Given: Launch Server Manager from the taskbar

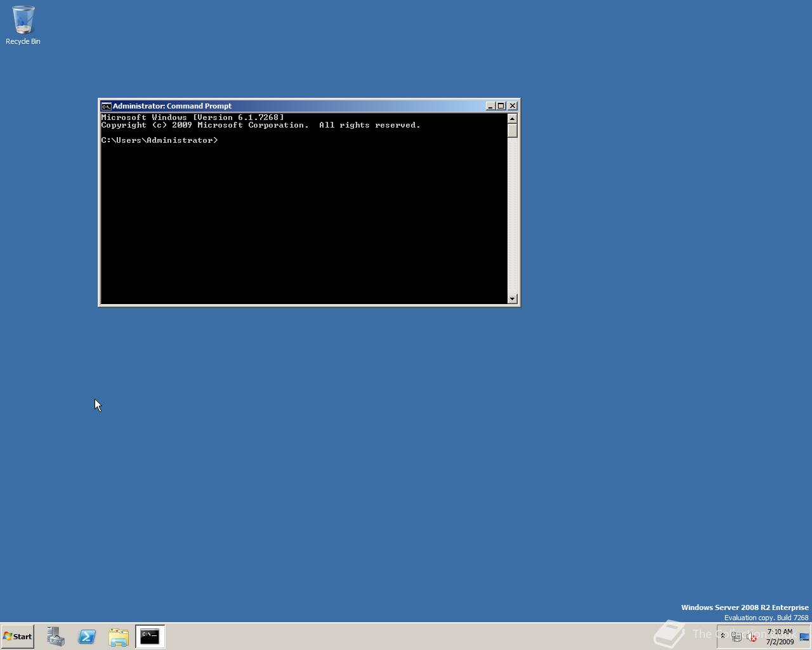Looking at the screenshot, I should (55, 637).
